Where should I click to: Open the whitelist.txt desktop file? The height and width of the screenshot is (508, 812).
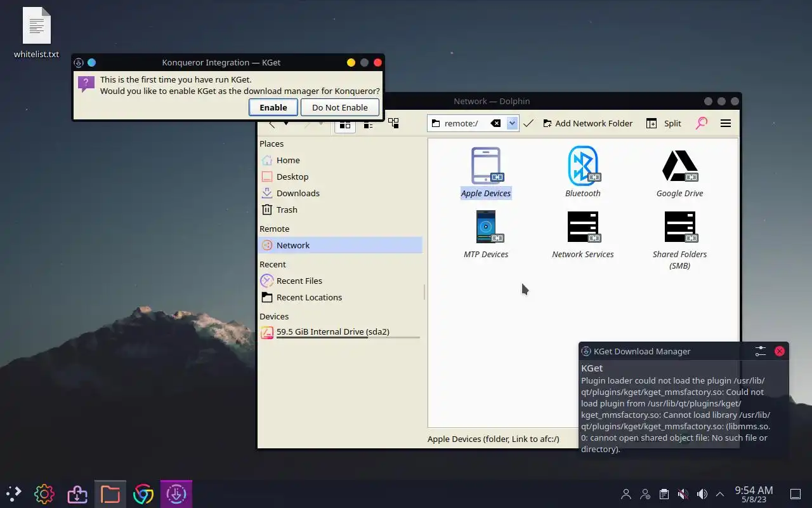click(36, 32)
